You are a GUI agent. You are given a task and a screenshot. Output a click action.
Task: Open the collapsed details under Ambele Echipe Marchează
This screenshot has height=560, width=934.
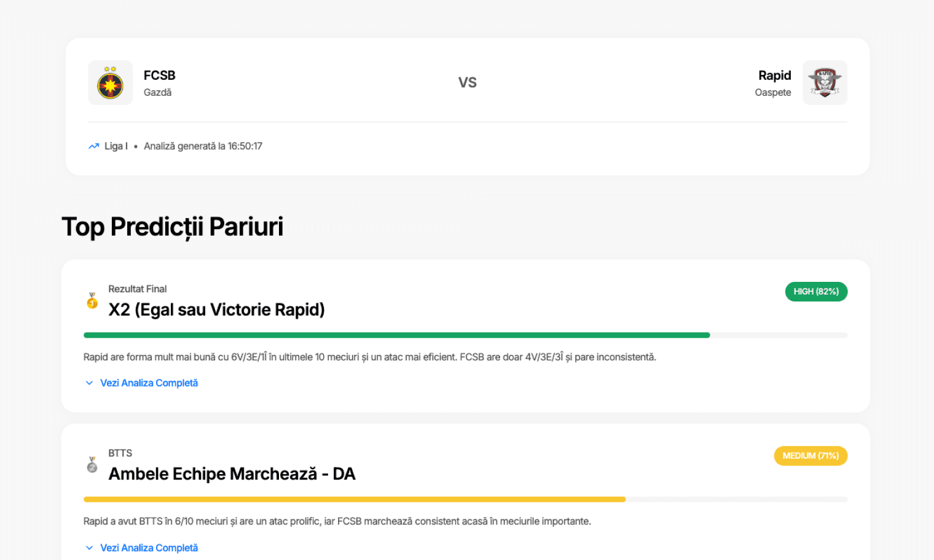click(149, 547)
